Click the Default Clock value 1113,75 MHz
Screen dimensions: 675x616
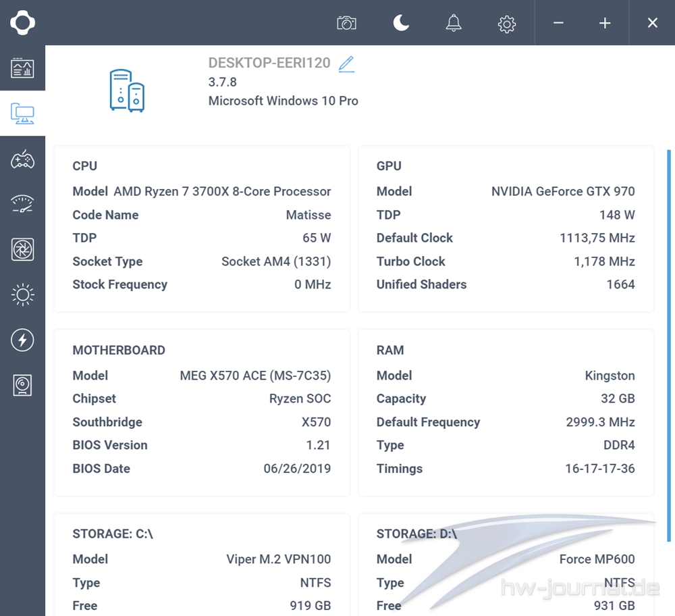tap(597, 238)
